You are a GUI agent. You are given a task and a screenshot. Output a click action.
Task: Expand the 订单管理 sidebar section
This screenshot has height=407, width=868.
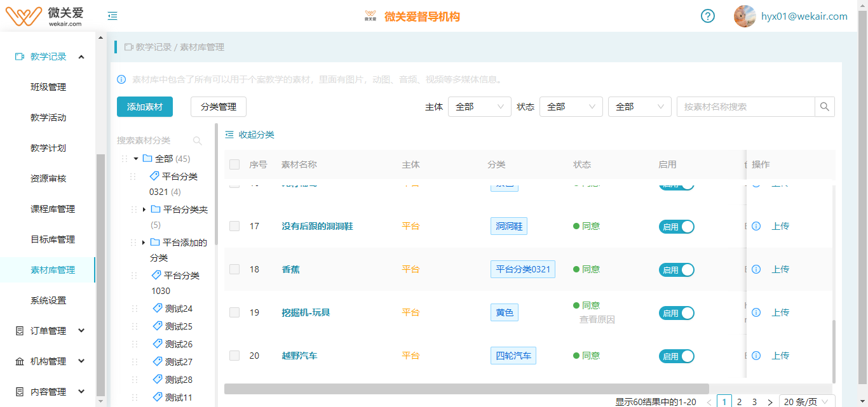81,331
